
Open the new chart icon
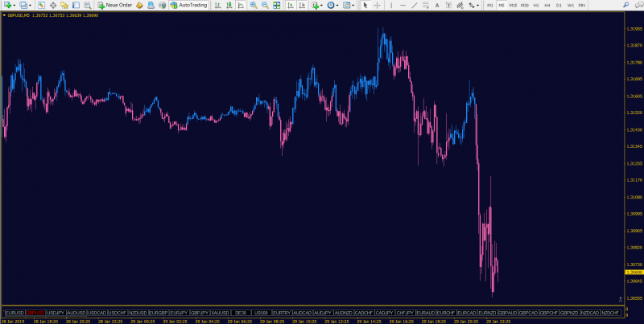7,6
